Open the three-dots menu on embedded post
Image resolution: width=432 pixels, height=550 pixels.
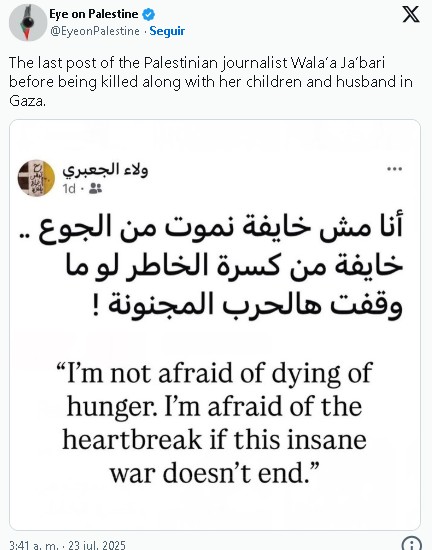394,169
